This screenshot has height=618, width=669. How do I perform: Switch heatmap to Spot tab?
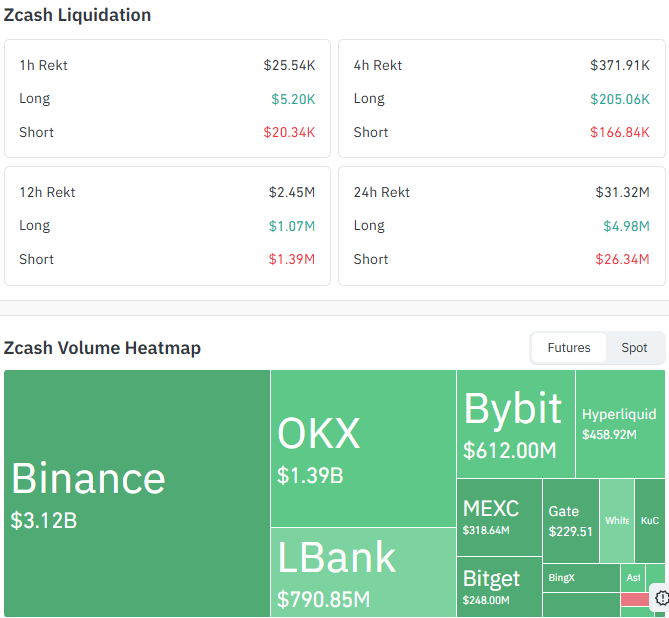coord(634,347)
